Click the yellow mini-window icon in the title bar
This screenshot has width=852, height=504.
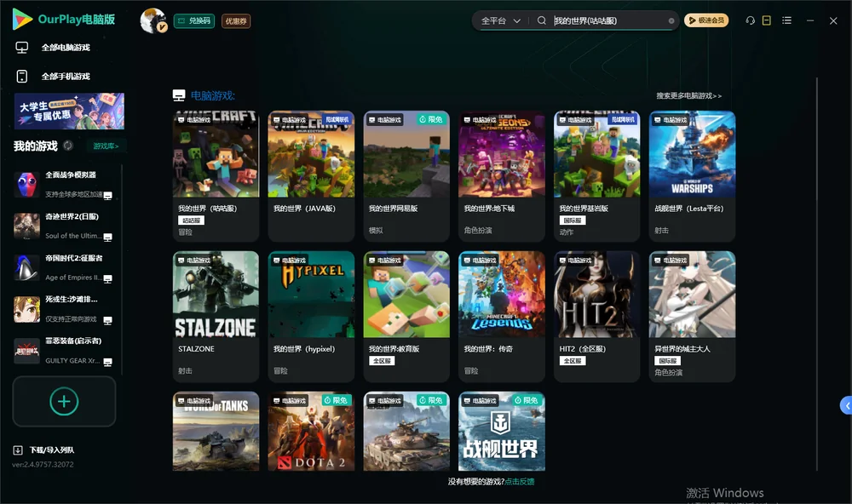[x=767, y=20]
